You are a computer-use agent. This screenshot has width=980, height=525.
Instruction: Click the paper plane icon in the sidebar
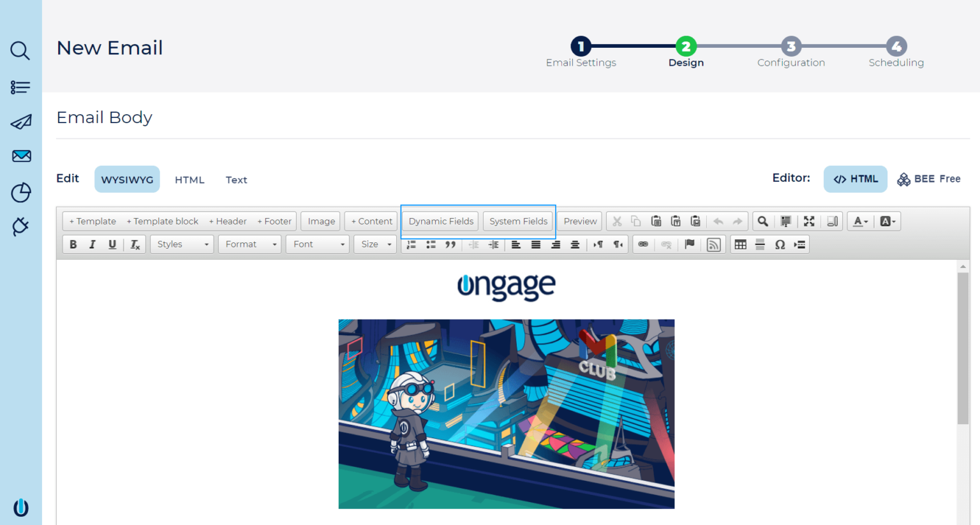click(x=20, y=121)
